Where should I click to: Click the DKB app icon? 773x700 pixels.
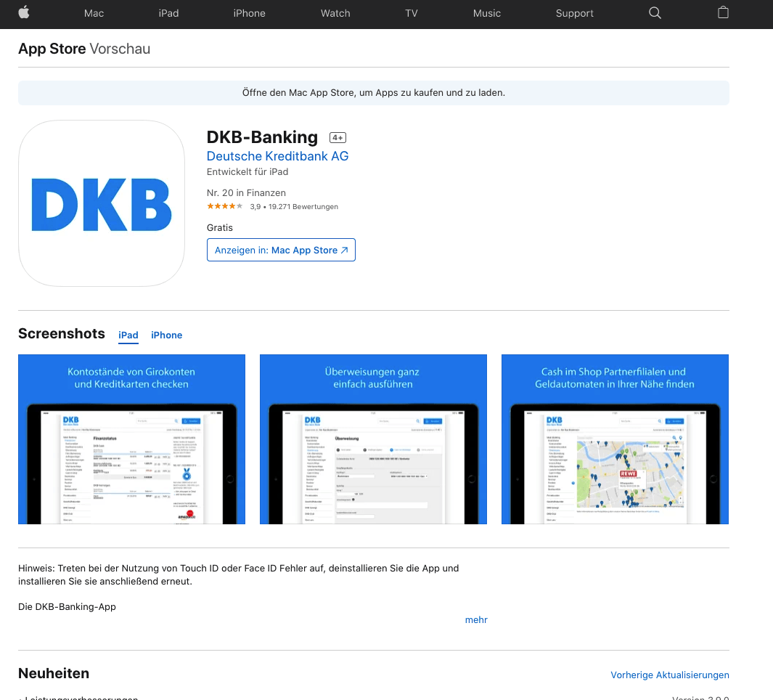tap(102, 203)
